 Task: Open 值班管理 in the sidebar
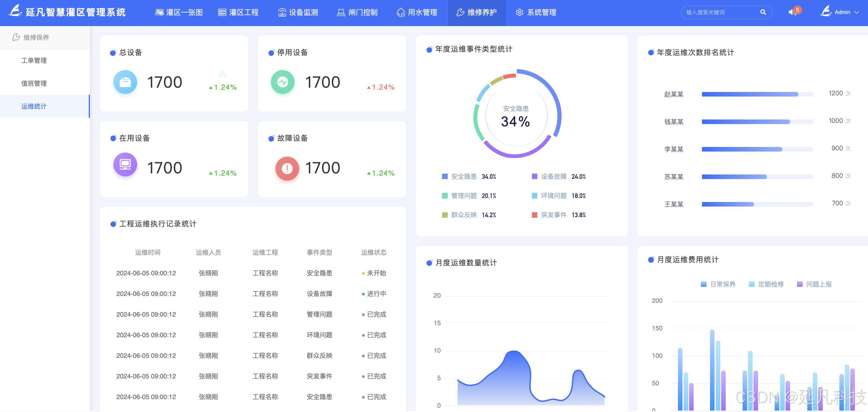point(44,83)
